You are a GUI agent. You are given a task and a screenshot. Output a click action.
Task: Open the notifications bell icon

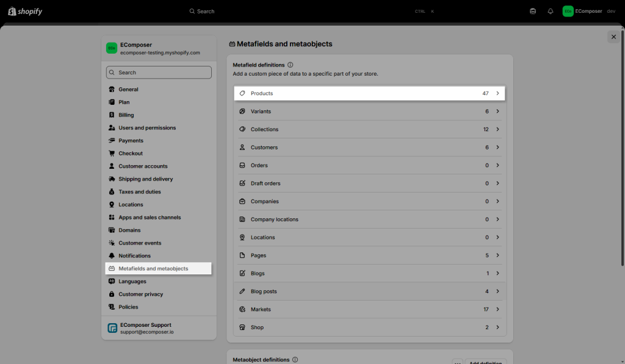point(550,11)
